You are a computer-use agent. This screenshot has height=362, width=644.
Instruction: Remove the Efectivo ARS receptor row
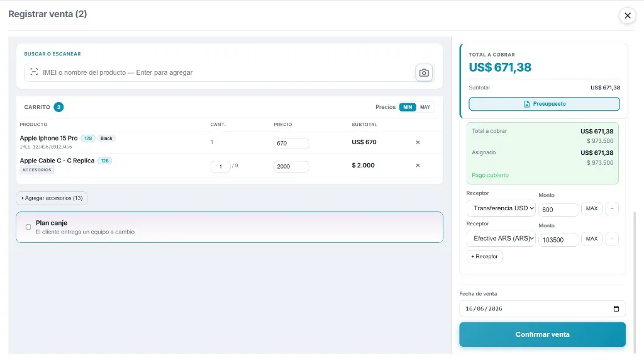pyautogui.click(x=612, y=239)
